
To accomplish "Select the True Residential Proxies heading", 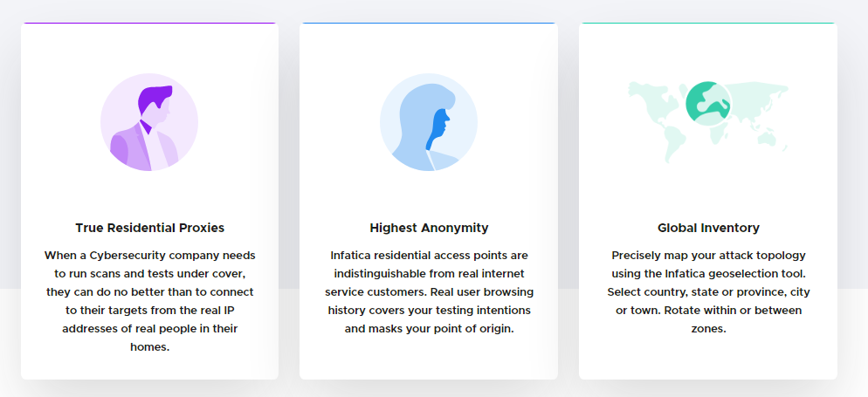I will tap(149, 228).
